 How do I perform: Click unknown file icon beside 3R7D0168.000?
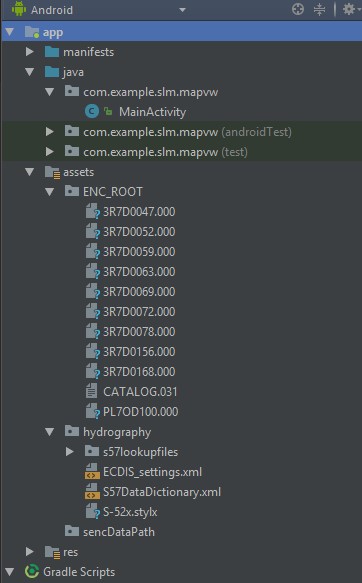click(x=93, y=371)
